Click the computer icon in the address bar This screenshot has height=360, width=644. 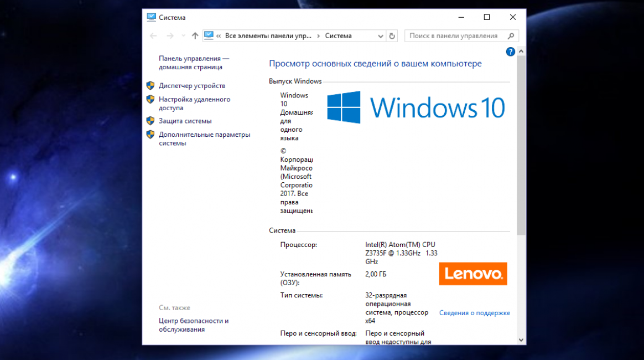pos(209,36)
